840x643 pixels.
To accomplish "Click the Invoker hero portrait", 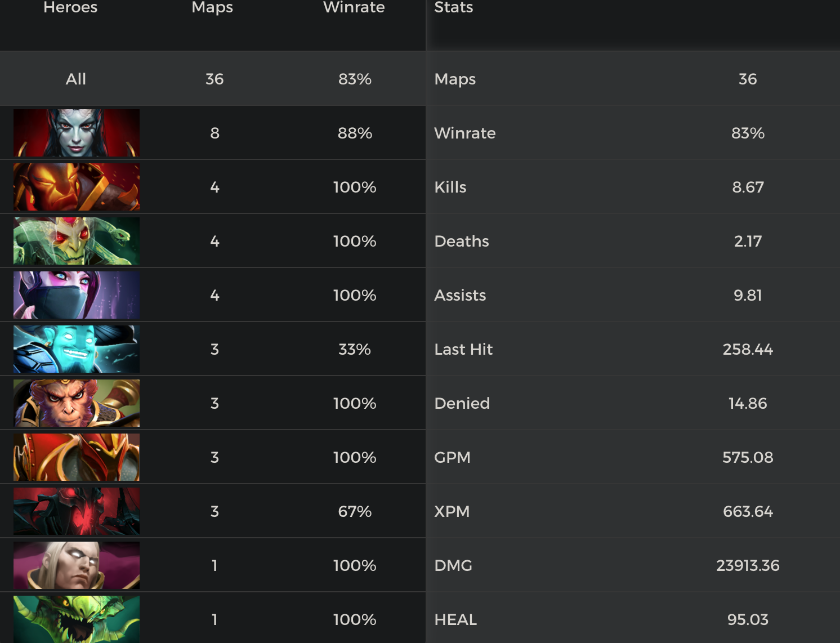I will tap(77, 565).
